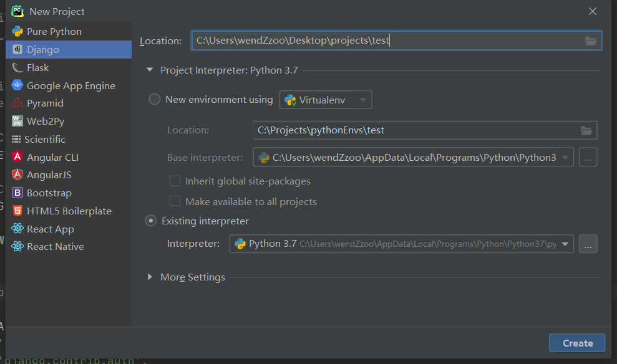Select React Native project type
Viewport: 617px width, 364px height.
[x=69, y=246]
